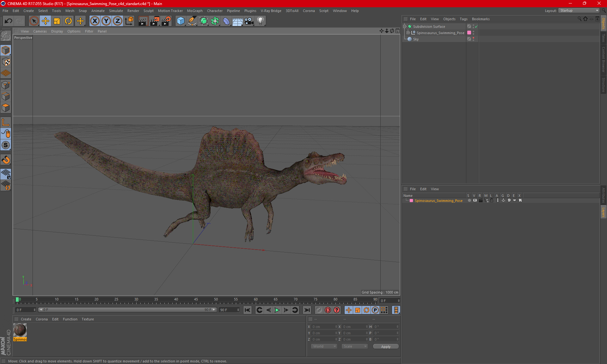The image size is (607, 364).
Task: Toggle Sky visibility dots
Action: point(473,39)
